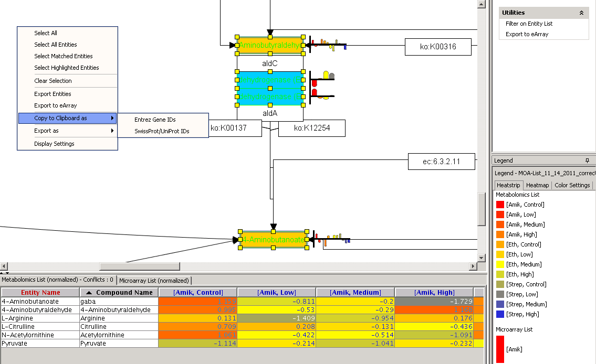Viewport: 596px width, 364px height.
Task: Collapse the Utilities panel chevron
Action: [581, 13]
